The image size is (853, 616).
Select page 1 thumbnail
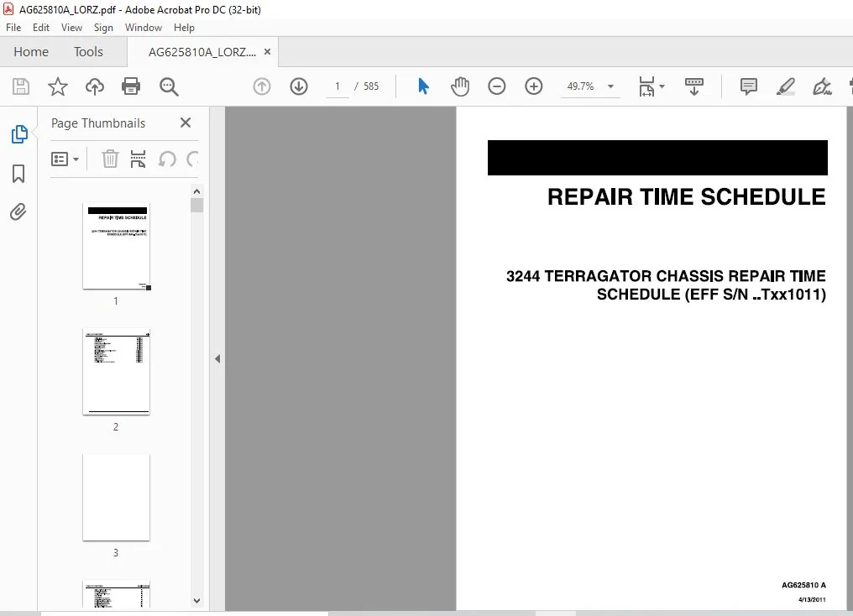(x=116, y=246)
